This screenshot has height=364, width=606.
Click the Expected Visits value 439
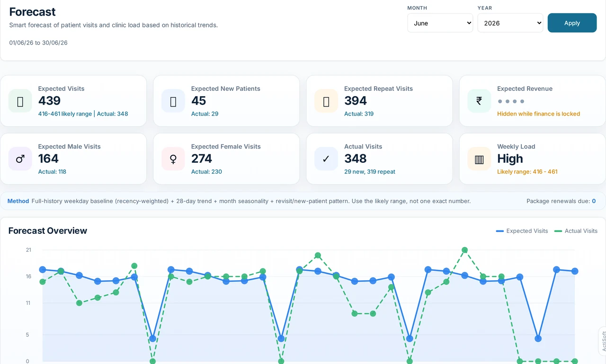point(49,101)
